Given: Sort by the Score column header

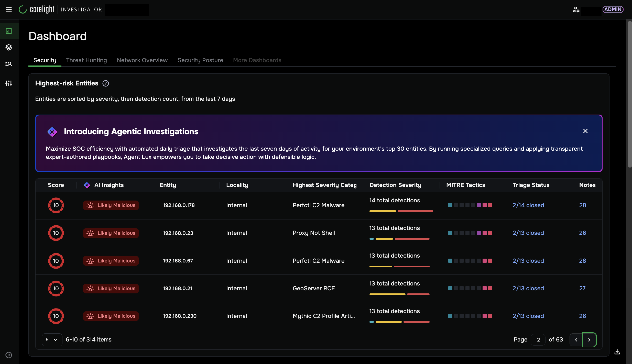Looking at the screenshot, I should (56, 185).
